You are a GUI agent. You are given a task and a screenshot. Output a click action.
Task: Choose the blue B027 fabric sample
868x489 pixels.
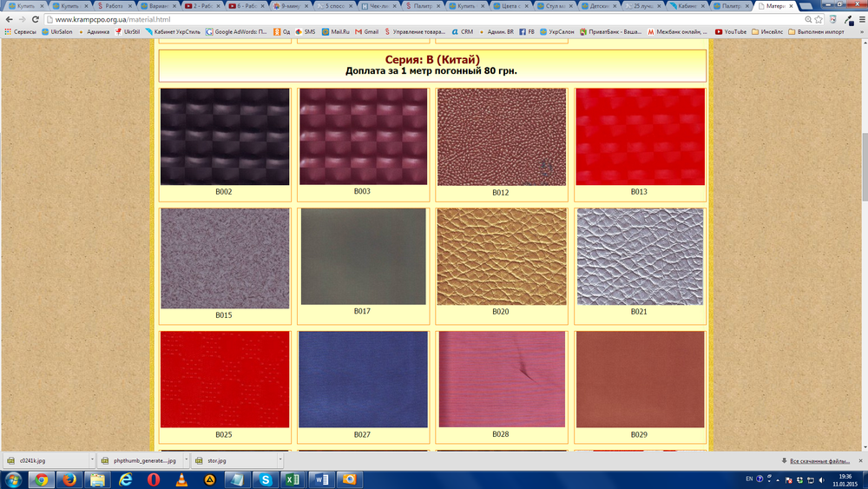click(363, 379)
